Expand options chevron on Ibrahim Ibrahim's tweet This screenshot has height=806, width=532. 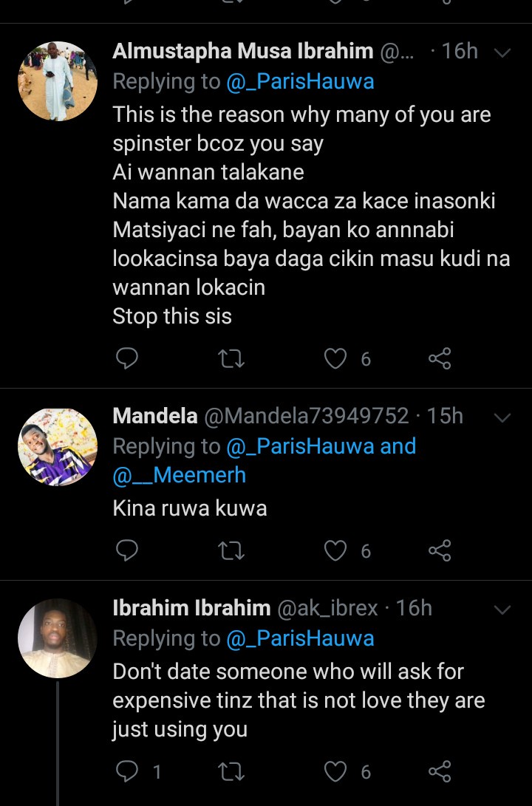(x=502, y=609)
